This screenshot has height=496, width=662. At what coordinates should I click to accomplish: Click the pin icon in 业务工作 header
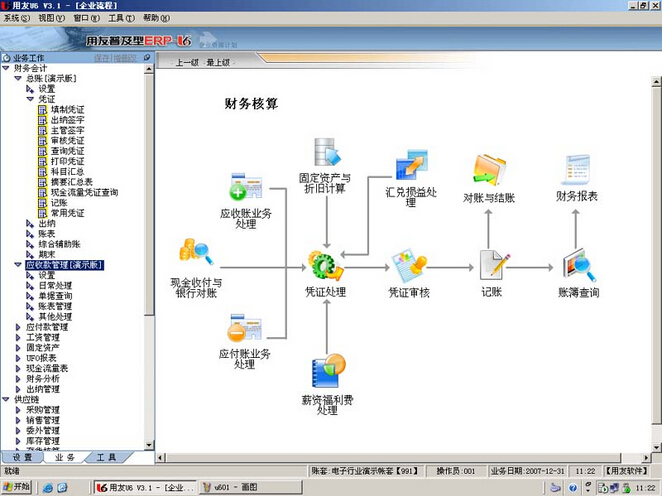147,57
